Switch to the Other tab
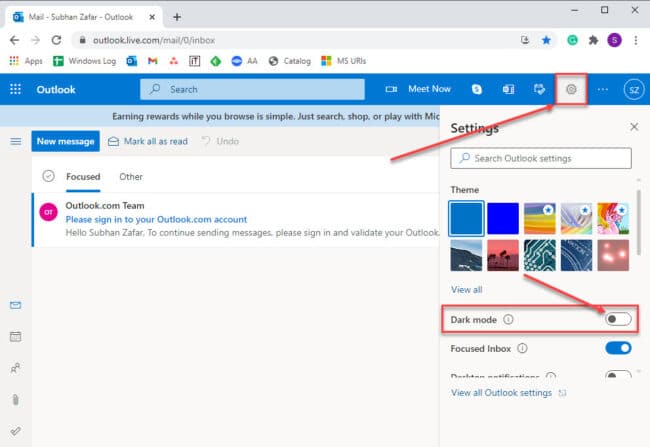This screenshot has width=650, height=447. point(131,177)
